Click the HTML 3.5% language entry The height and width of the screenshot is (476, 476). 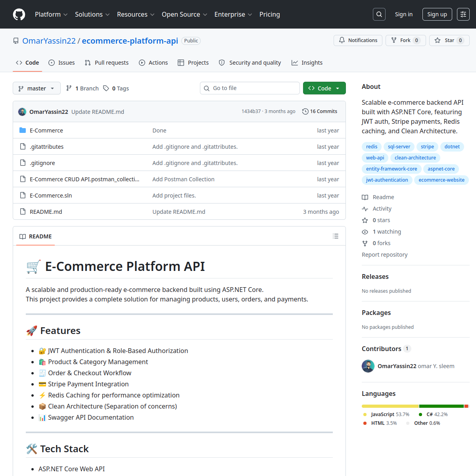tap(380, 423)
